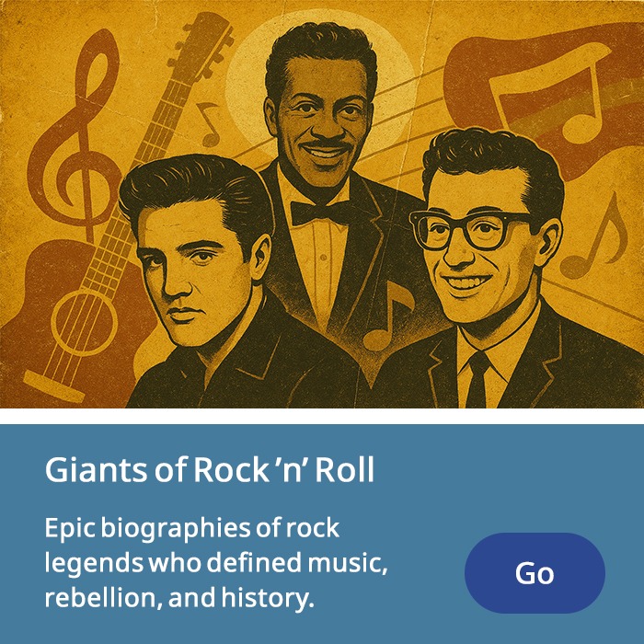This screenshot has width=644, height=644.
Task: Select the guitar headstock with tuning pegs
Action: point(201,45)
